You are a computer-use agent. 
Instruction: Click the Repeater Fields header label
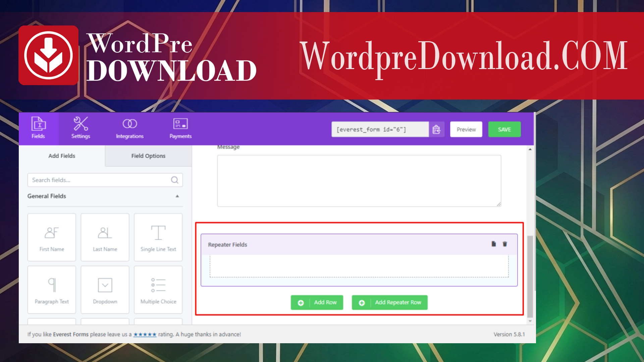(227, 245)
